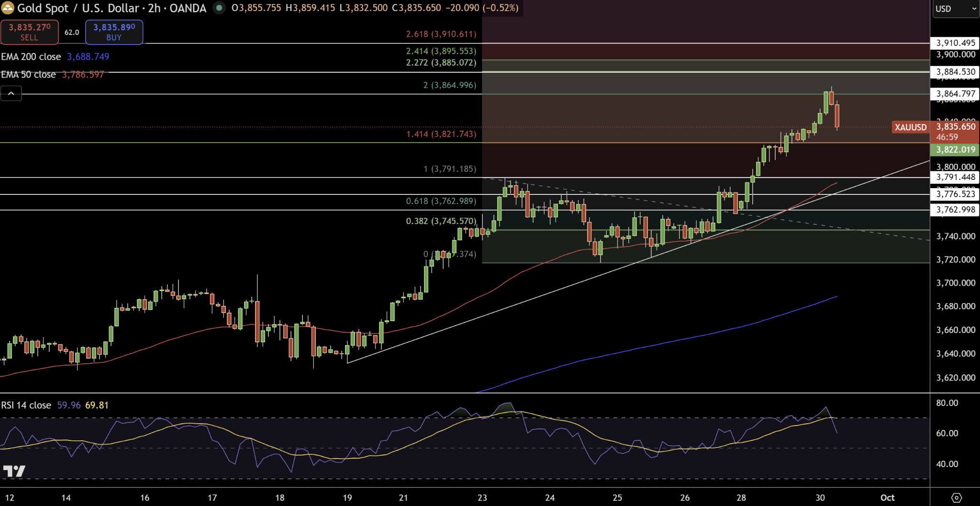Click the 62.0 spread value

pos(72,32)
